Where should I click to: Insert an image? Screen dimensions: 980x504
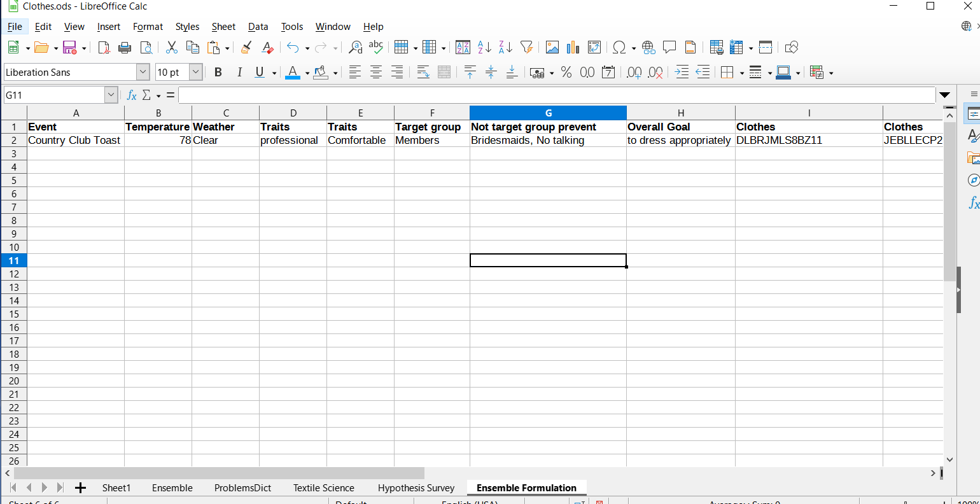[x=552, y=48]
